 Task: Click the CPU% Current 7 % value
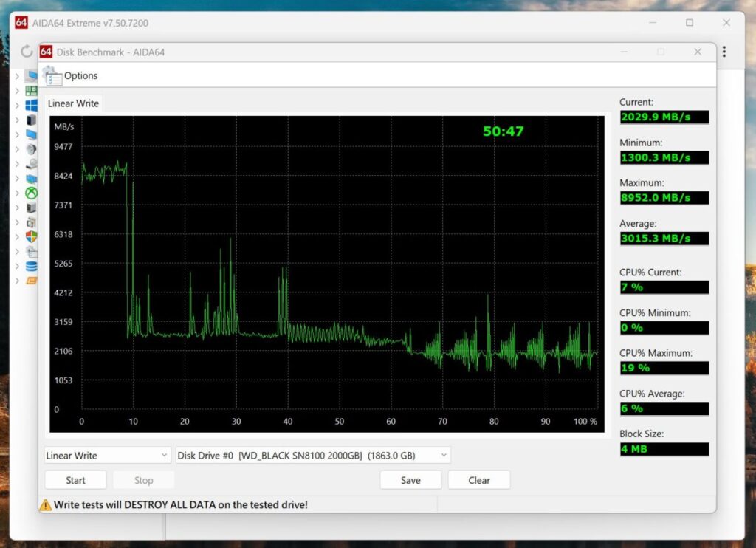point(664,287)
